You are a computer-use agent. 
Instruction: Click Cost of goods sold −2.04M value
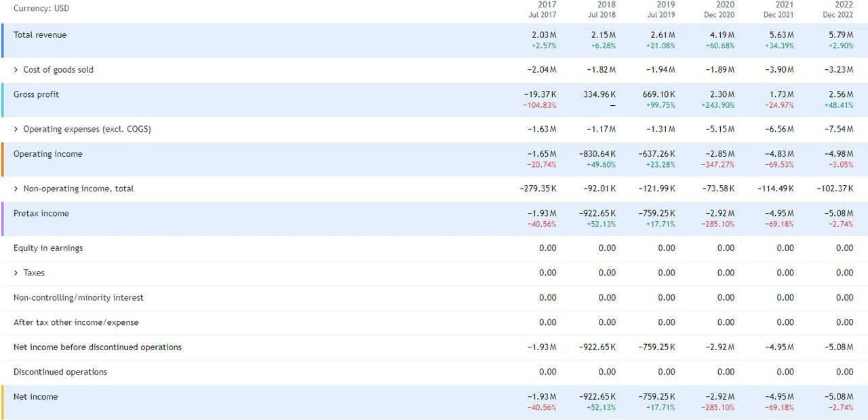tap(542, 70)
